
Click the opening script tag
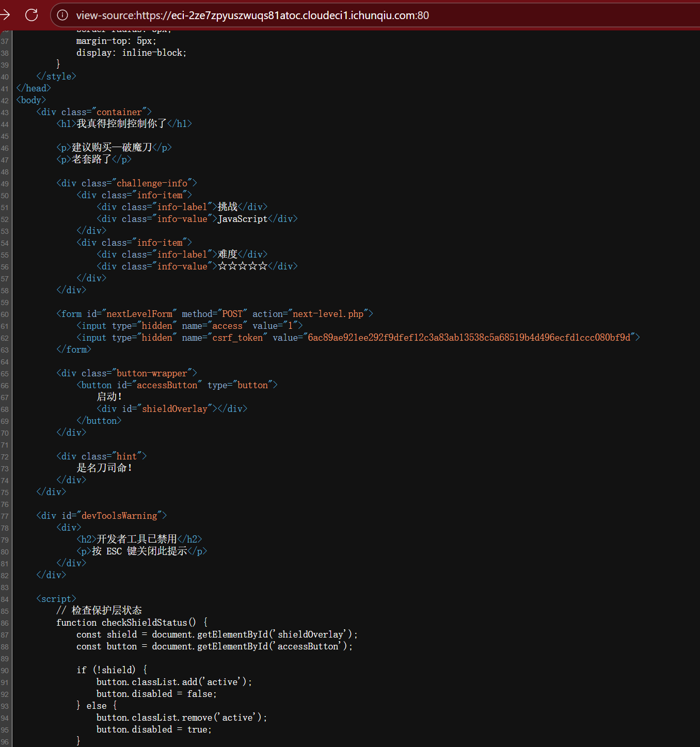point(56,599)
